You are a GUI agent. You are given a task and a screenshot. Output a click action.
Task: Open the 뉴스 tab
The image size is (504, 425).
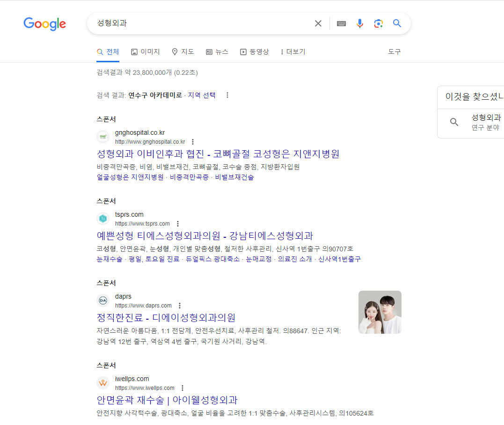point(217,52)
